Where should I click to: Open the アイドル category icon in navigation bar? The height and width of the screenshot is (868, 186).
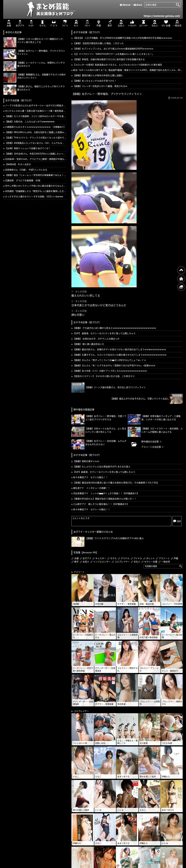65,23
